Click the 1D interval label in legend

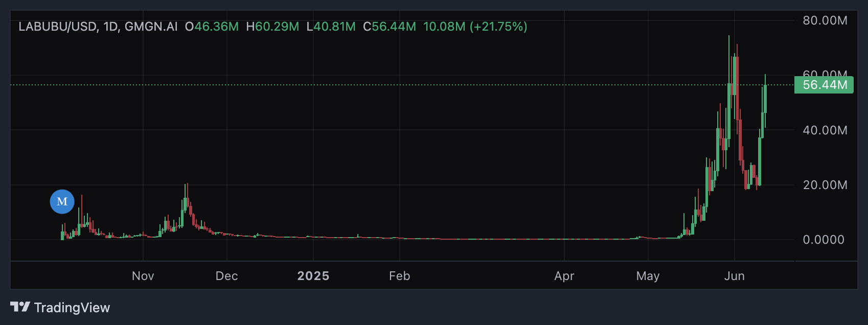(111, 27)
